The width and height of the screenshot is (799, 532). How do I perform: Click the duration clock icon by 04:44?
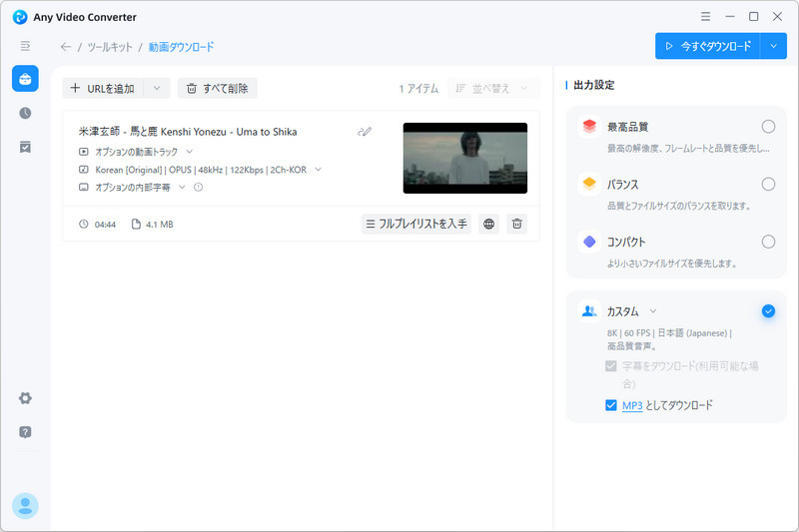(x=84, y=224)
